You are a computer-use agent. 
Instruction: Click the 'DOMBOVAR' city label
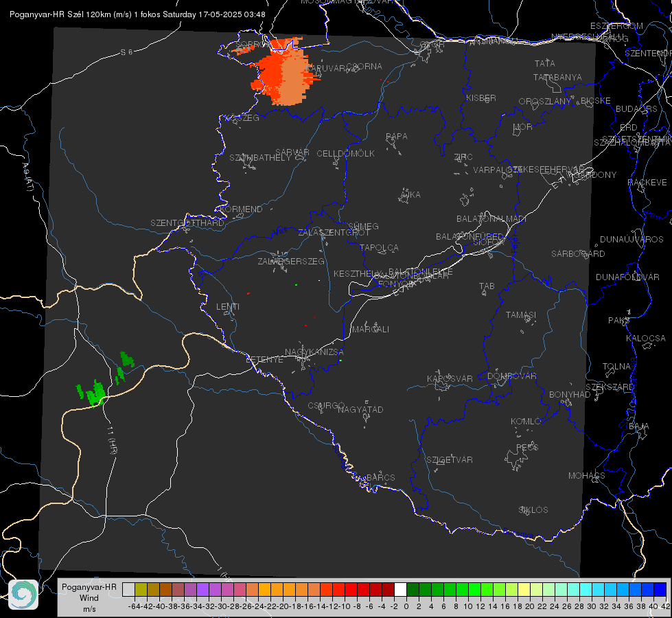pos(511,376)
